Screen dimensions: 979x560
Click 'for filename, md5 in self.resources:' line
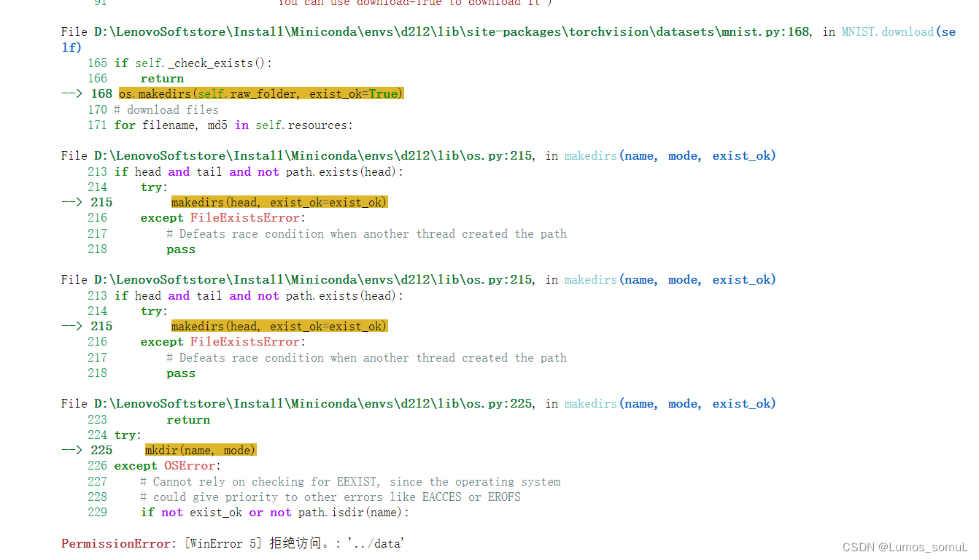pos(233,125)
